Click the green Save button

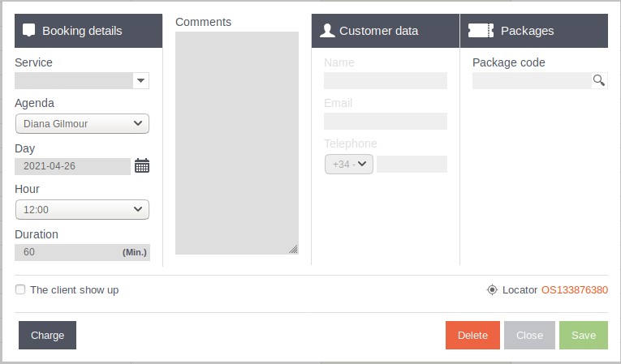584,335
